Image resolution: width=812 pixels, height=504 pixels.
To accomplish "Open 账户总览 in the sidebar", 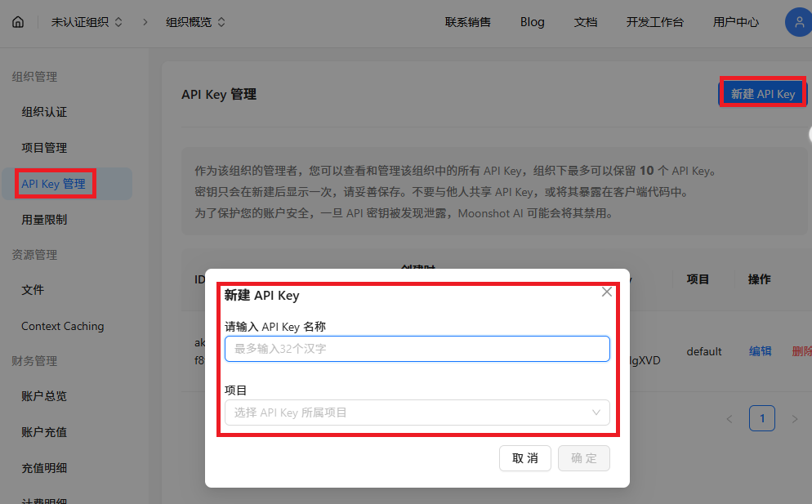I will [x=44, y=396].
